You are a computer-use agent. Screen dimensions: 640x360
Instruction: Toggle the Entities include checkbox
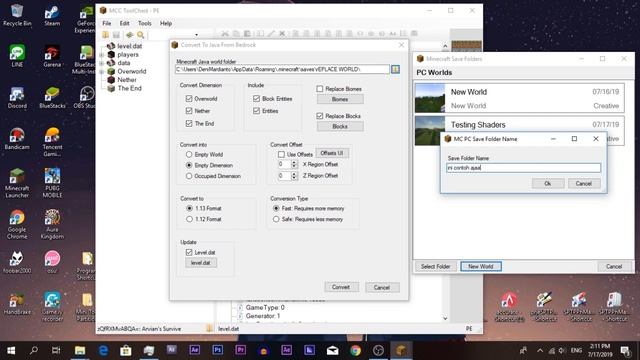256,111
